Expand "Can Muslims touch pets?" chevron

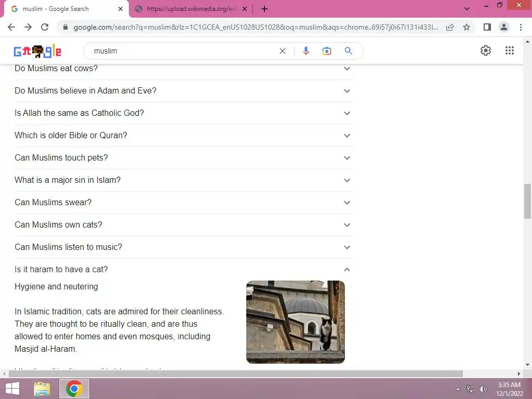click(x=347, y=158)
